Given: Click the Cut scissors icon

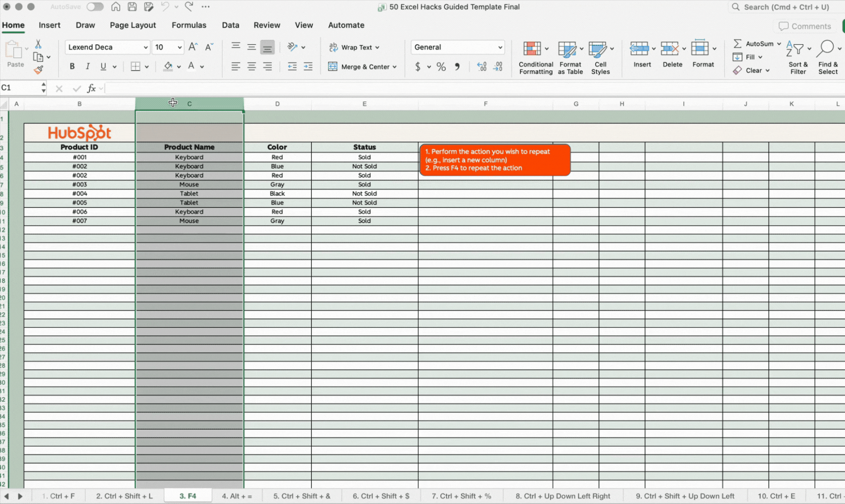Looking at the screenshot, I should (38, 44).
